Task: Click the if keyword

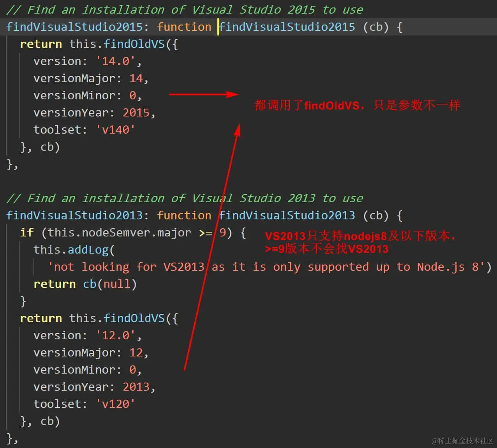Action: point(26,233)
